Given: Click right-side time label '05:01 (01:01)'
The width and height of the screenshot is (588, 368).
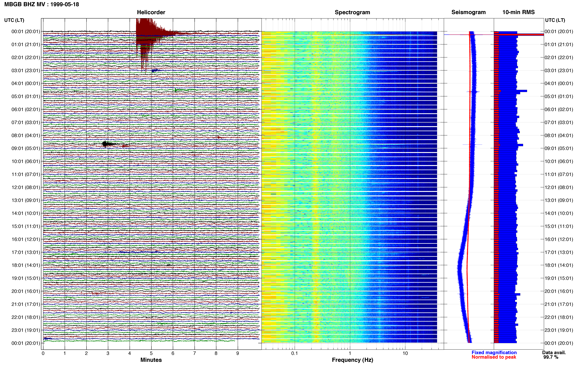Looking at the screenshot, I should 559,96.
